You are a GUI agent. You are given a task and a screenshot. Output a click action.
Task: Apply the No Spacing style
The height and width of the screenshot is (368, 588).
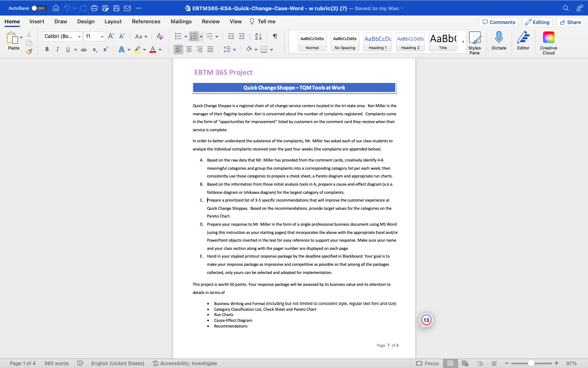[345, 42]
